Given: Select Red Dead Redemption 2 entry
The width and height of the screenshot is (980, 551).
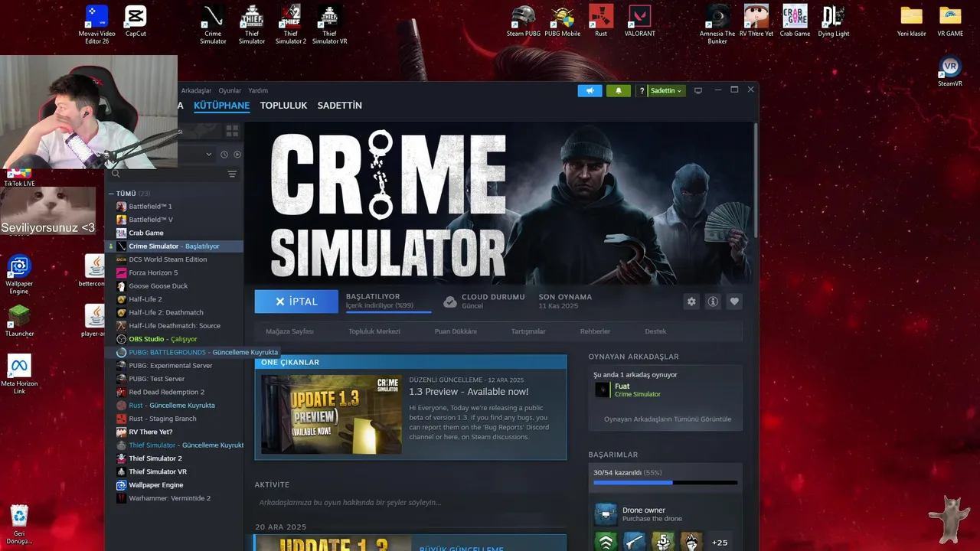Looking at the screenshot, I should 174,392.
